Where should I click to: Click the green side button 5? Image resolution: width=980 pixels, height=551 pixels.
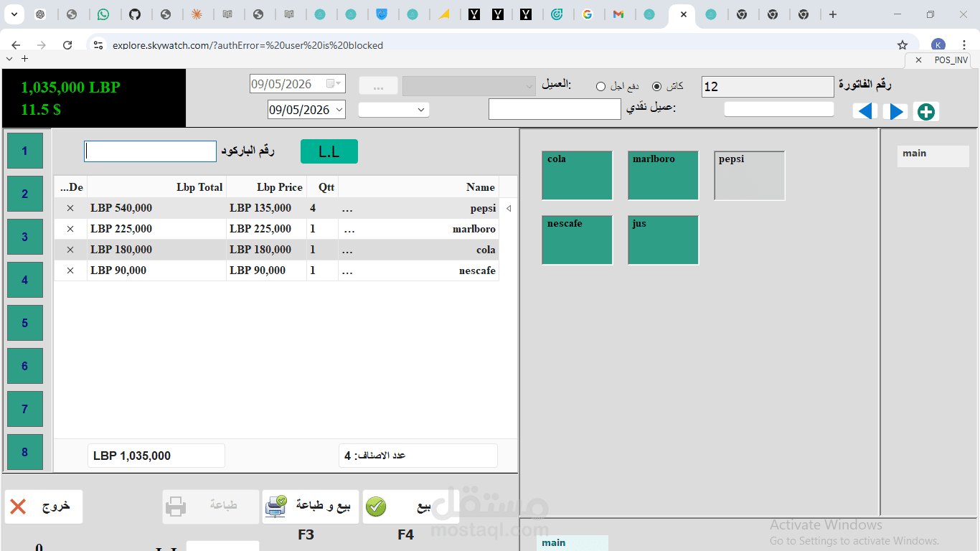(x=25, y=323)
